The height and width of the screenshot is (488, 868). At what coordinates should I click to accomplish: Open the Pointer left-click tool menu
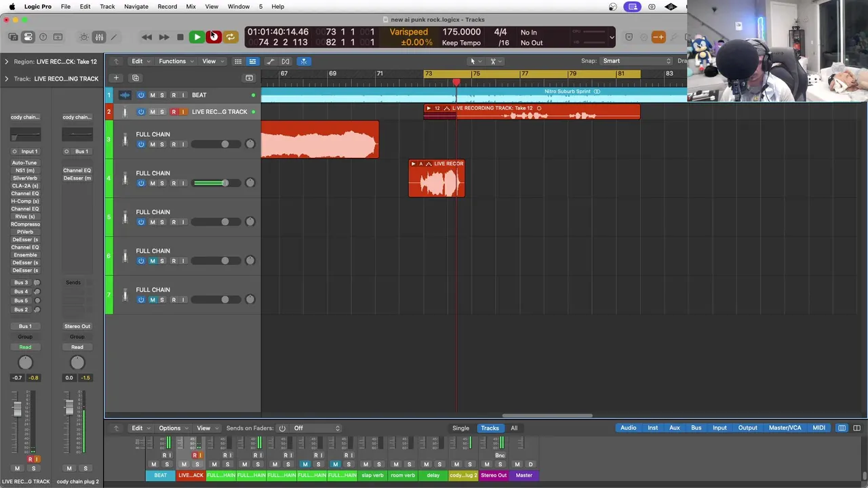click(x=475, y=61)
